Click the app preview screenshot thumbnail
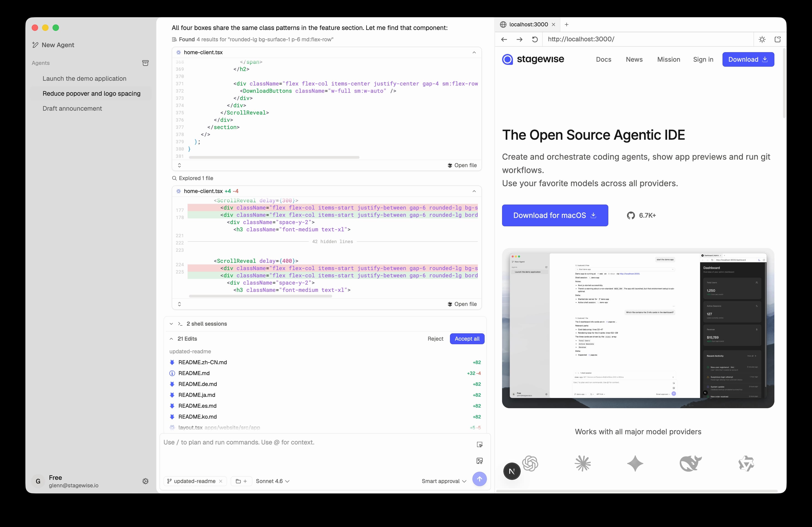The image size is (812, 527). (x=638, y=328)
